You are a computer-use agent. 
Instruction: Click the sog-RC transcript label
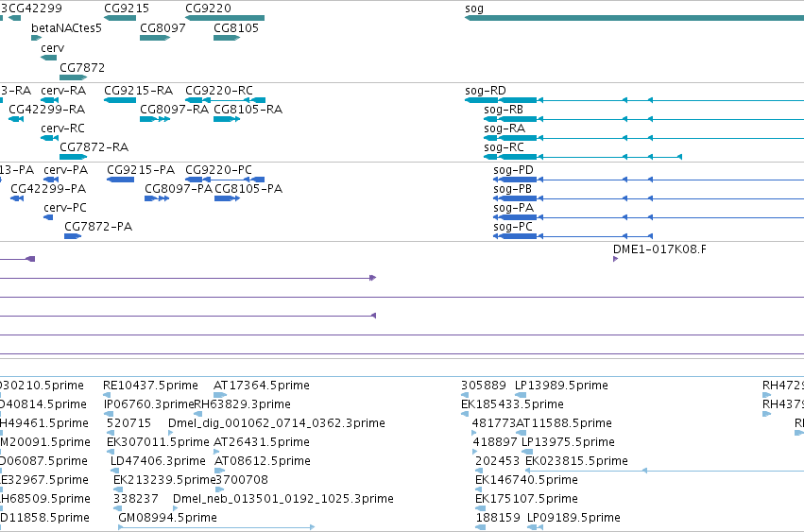(504, 147)
